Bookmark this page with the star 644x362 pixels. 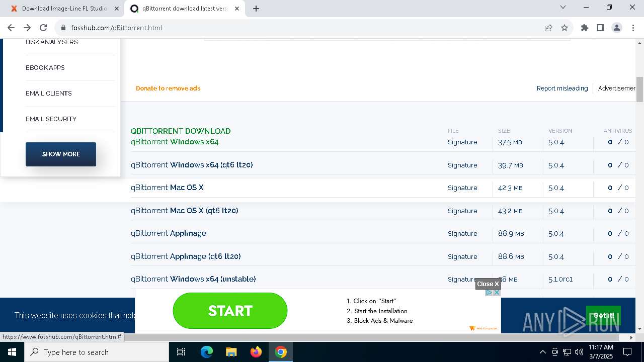[565, 28]
